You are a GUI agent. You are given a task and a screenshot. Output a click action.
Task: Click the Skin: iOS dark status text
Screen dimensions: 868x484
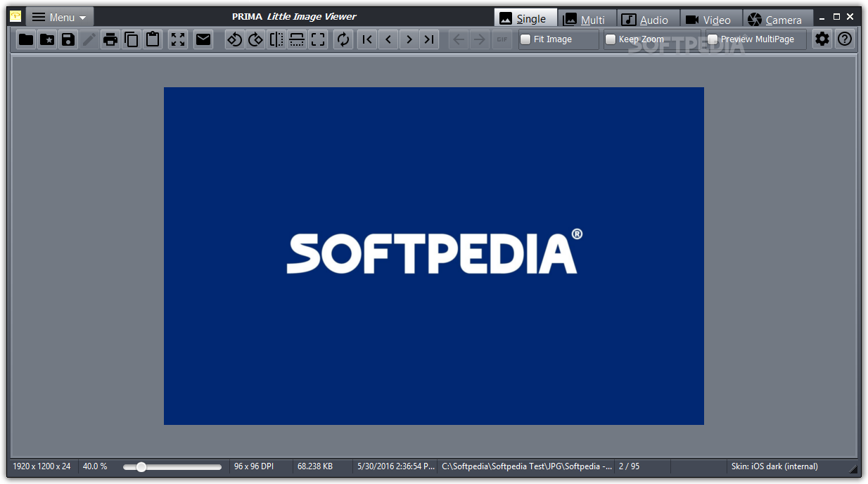[x=774, y=466]
